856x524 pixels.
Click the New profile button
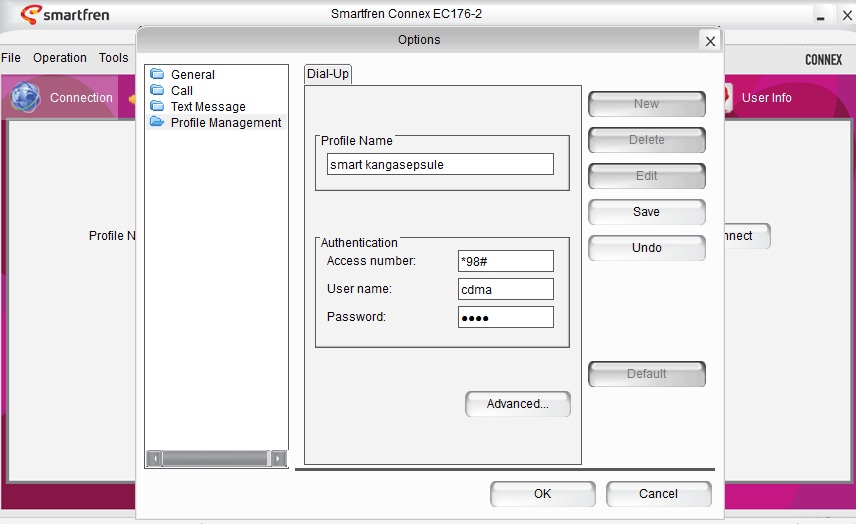[x=646, y=104]
